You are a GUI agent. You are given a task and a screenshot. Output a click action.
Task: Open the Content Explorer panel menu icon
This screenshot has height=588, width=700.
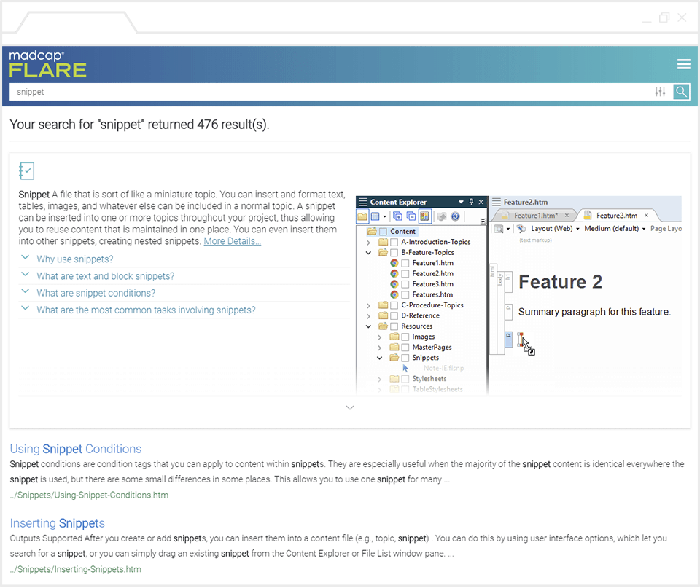point(363,202)
